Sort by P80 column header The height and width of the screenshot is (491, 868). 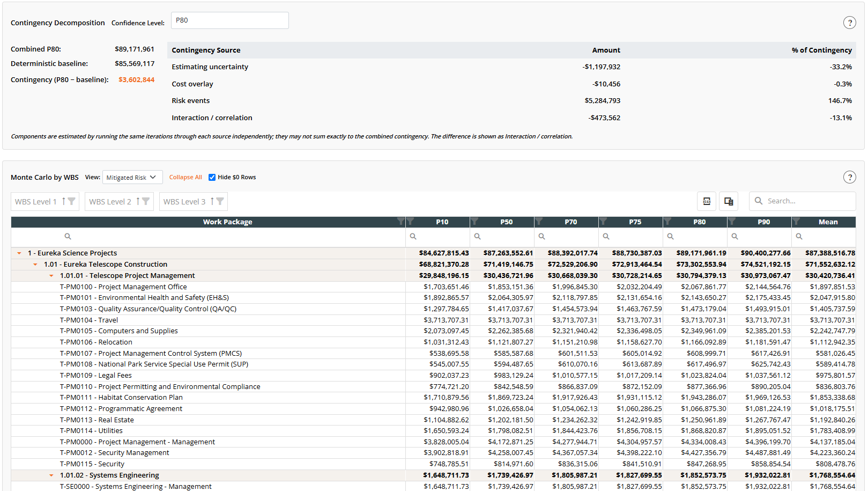(700, 222)
